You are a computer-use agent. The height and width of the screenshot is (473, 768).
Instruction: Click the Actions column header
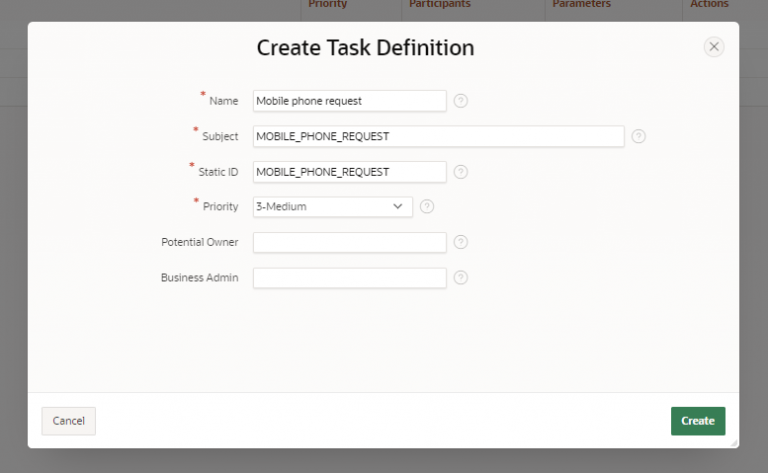[x=709, y=4]
